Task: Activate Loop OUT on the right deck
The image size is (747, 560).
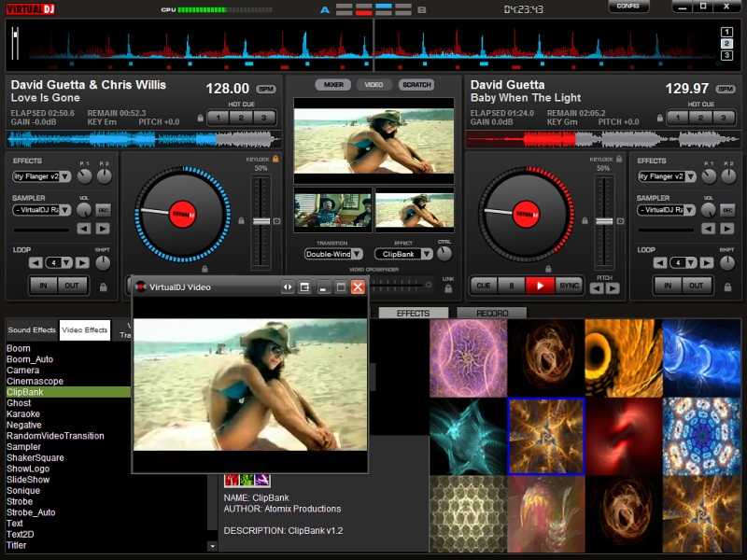Action: point(696,286)
